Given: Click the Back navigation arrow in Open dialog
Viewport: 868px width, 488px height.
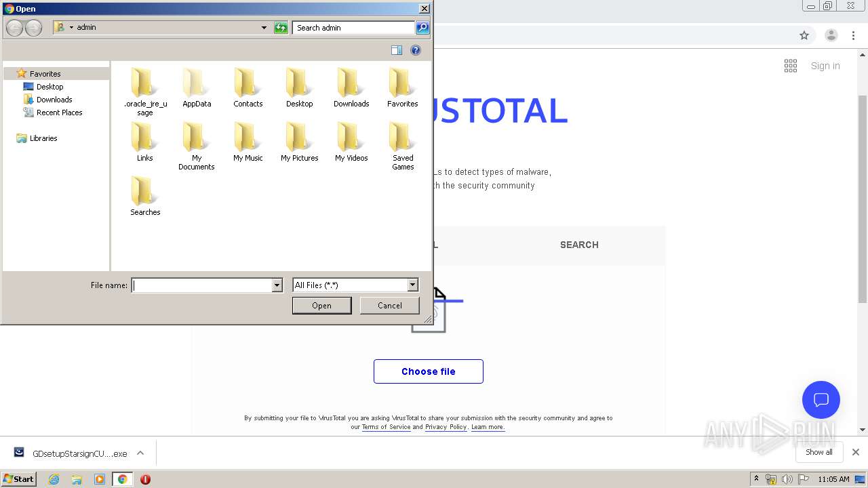Looking at the screenshot, I should click(14, 28).
